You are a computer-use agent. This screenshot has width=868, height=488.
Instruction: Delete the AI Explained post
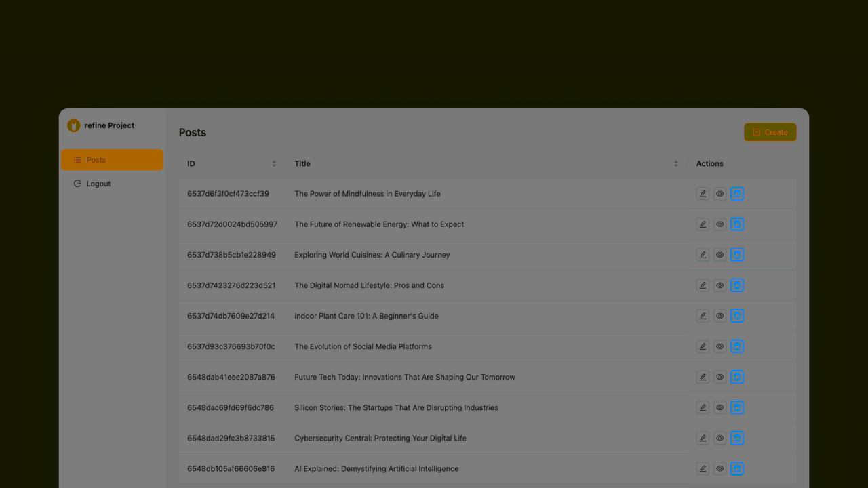click(737, 468)
